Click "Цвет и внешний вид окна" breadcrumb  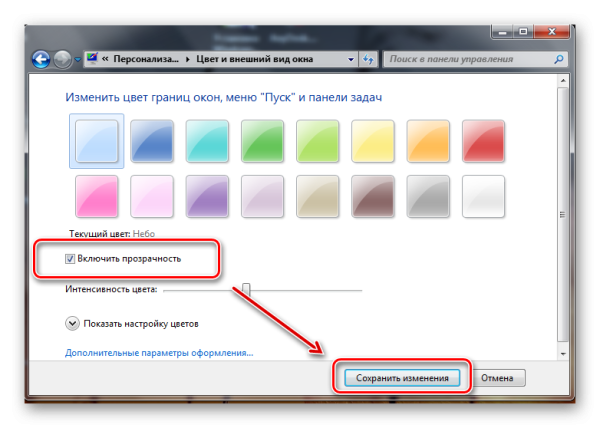click(x=259, y=59)
